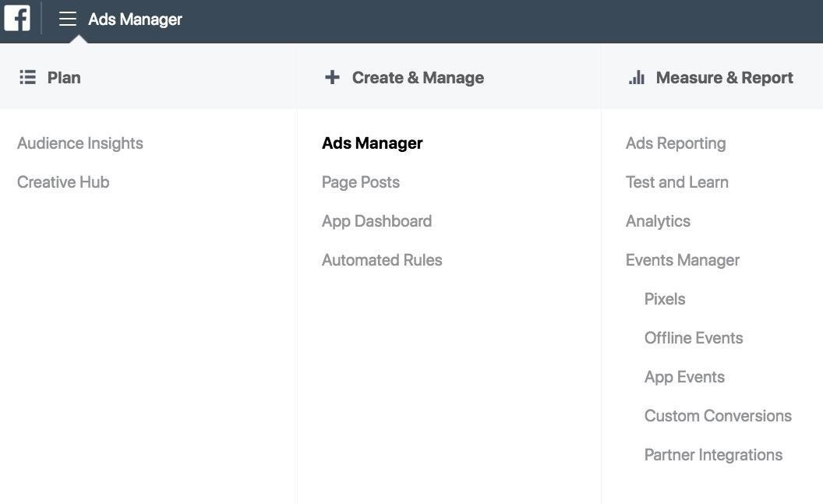Viewport: 823px width, 504px height.
Task: Open the hamburger navigation menu
Action: (68, 19)
